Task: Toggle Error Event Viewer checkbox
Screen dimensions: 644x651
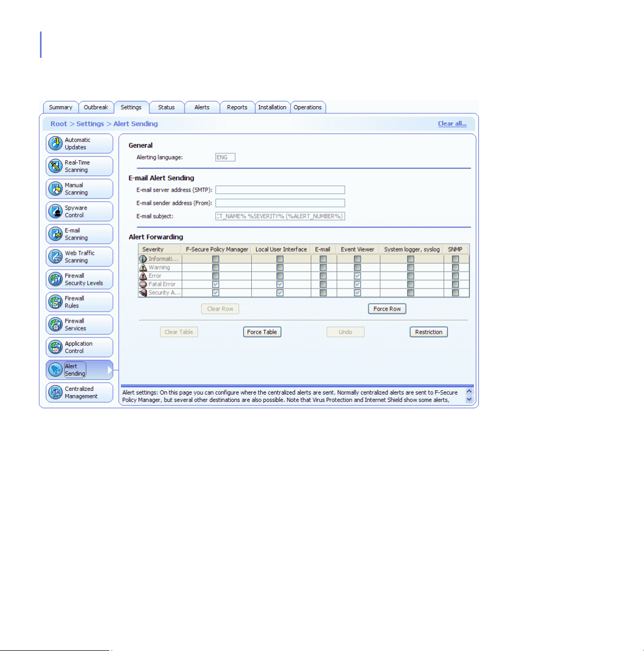Action: coord(357,276)
